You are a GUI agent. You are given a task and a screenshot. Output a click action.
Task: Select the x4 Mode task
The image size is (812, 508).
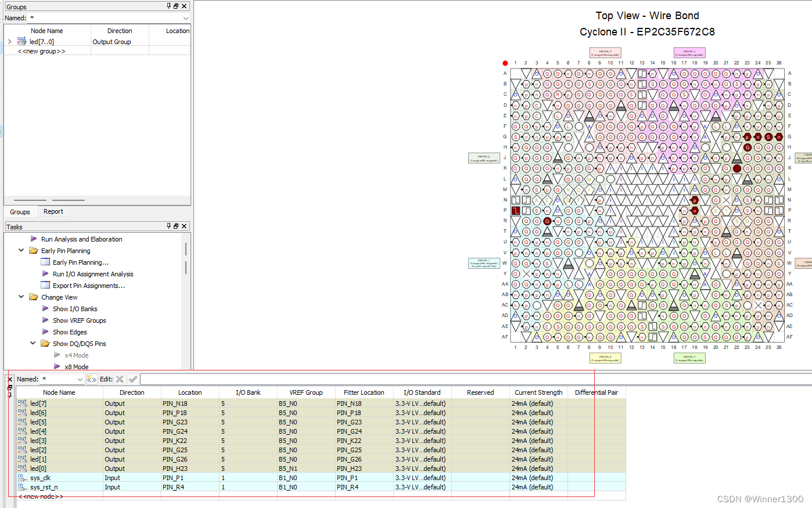pos(77,355)
